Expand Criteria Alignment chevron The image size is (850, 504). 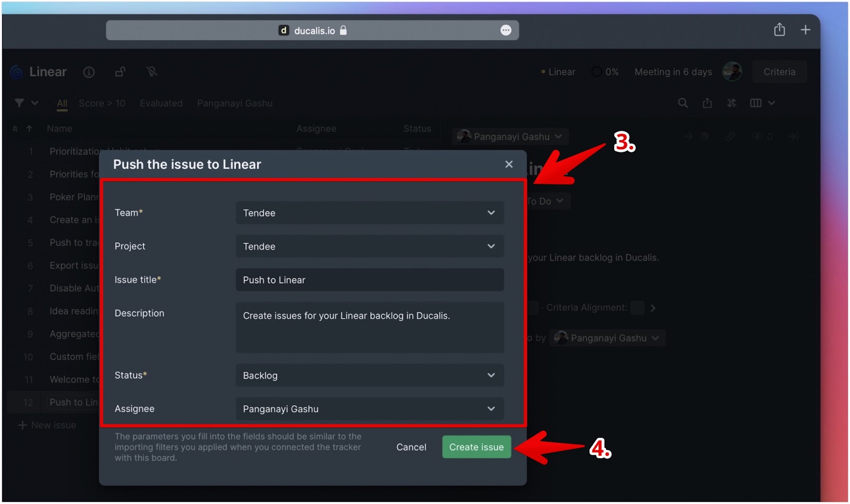point(653,308)
